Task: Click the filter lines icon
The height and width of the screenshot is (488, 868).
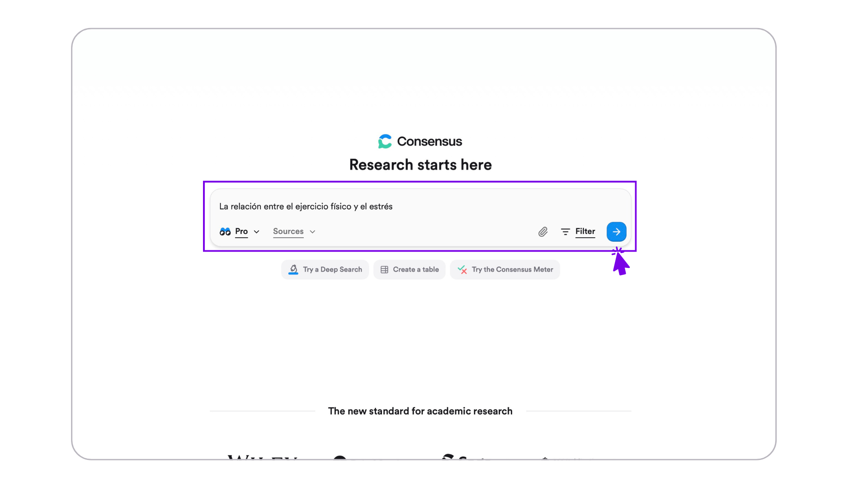Action: coord(565,232)
